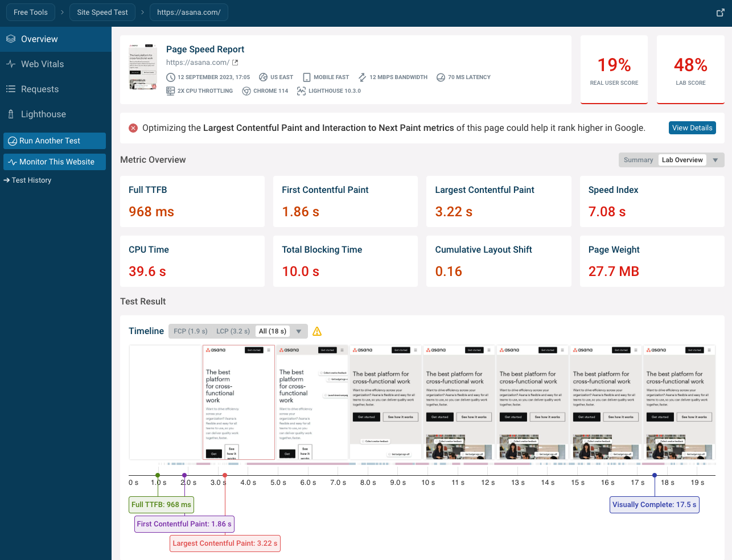Click the blank first filmstrip frame
The width and height of the screenshot is (732, 560).
tap(166, 402)
